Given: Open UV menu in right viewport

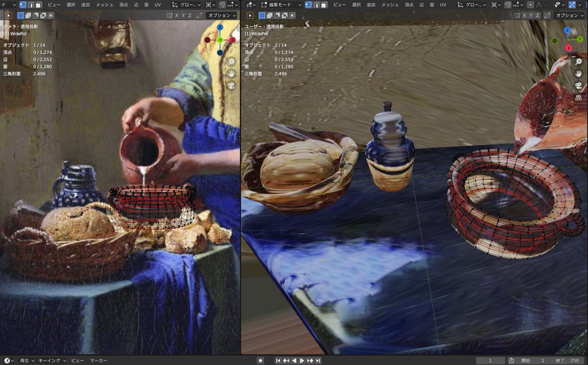Looking at the screenshot, I should coord(443,5).
